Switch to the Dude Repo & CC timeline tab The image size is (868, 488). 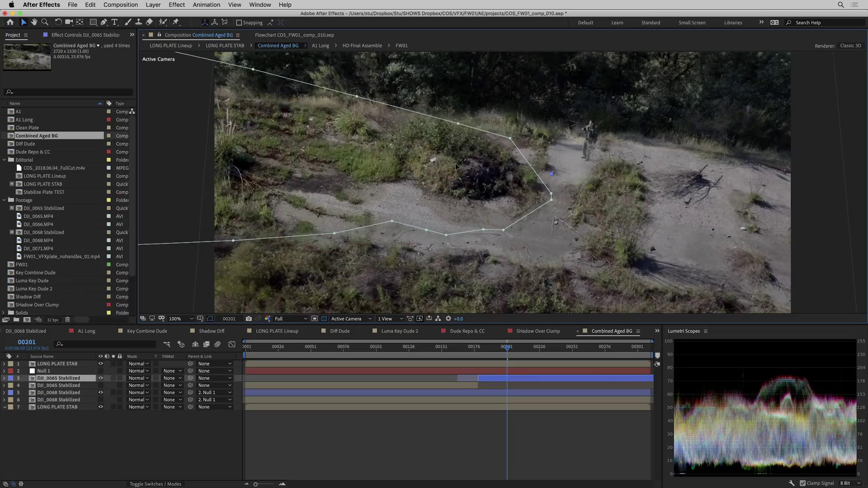click(467, 331)
